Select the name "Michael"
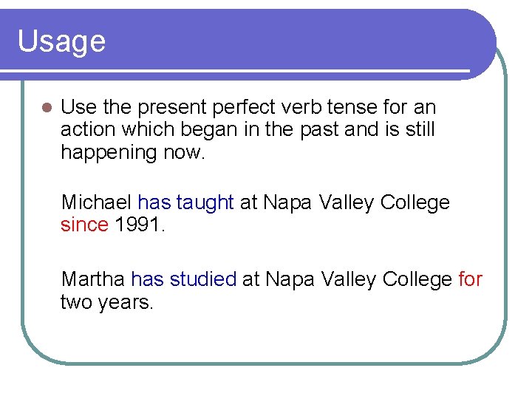 coord(96,202)
